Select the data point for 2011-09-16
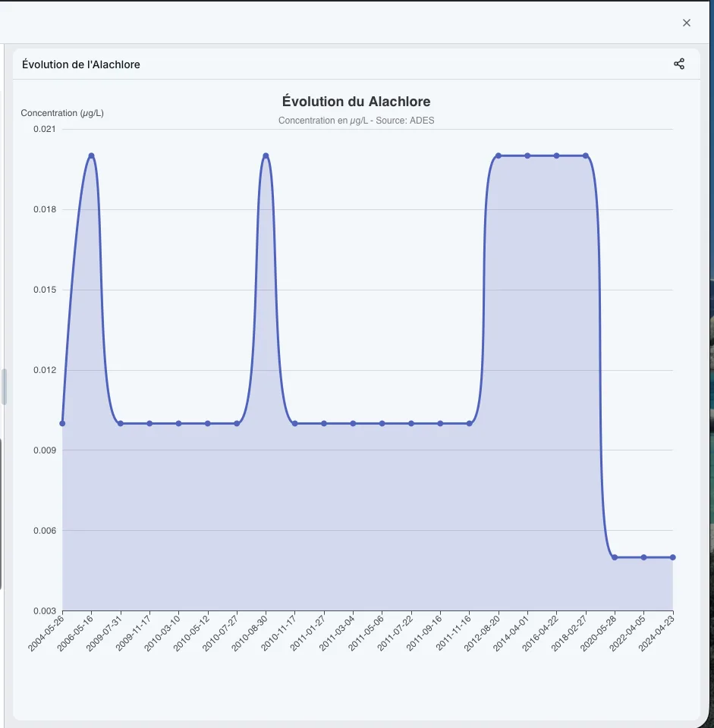The width and height of the screenshot is (714, 728). coord(440,423)
